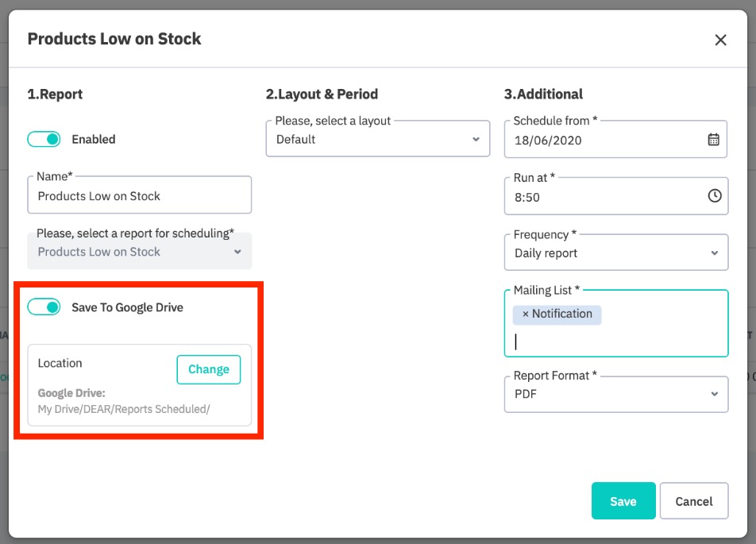Click the clock icon in Run at

(714, 196)
